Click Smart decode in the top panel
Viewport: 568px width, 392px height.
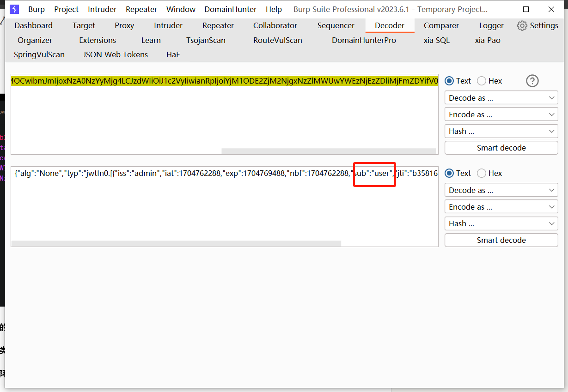(501, 148)
